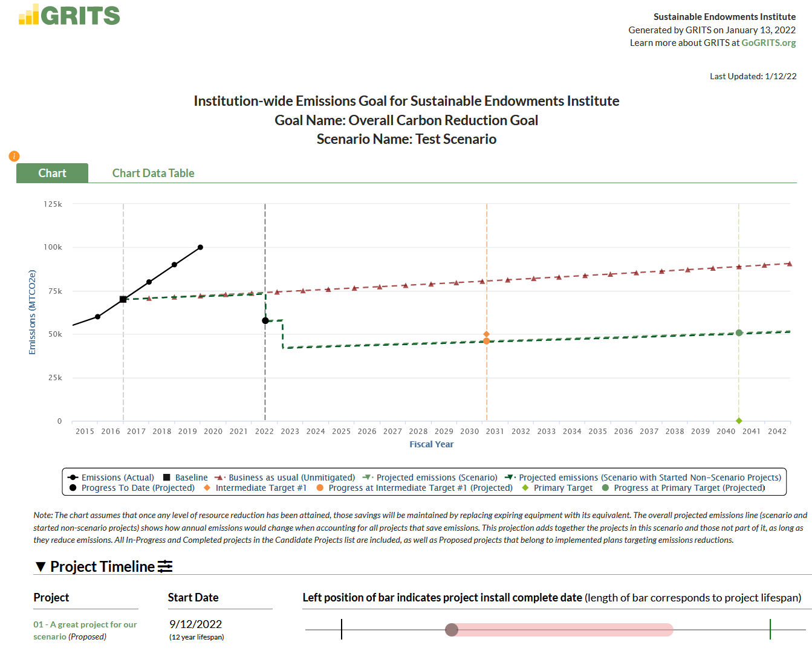
Task: Switch to the Chart Data Table tab
Action: 153,173
